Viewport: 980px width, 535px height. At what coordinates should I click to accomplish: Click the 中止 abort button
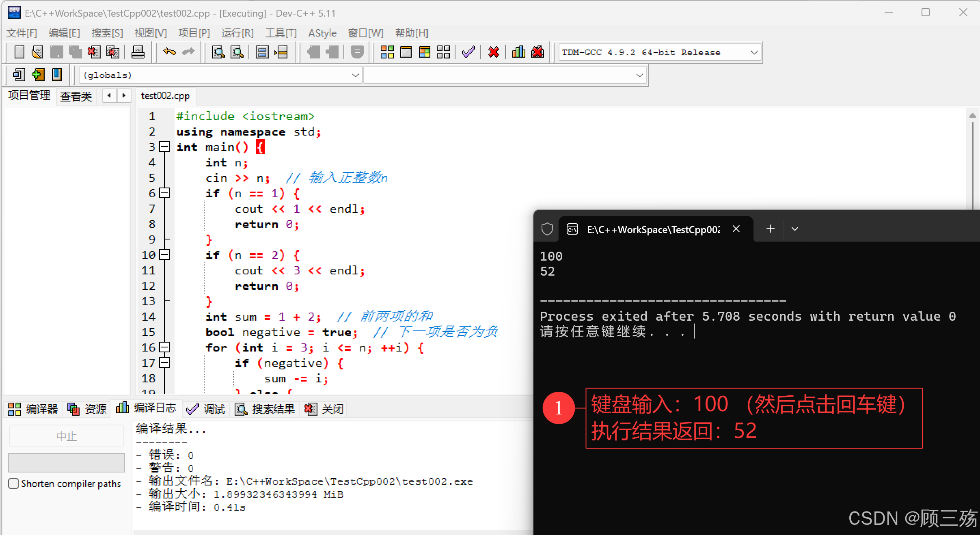click(66, 436)
